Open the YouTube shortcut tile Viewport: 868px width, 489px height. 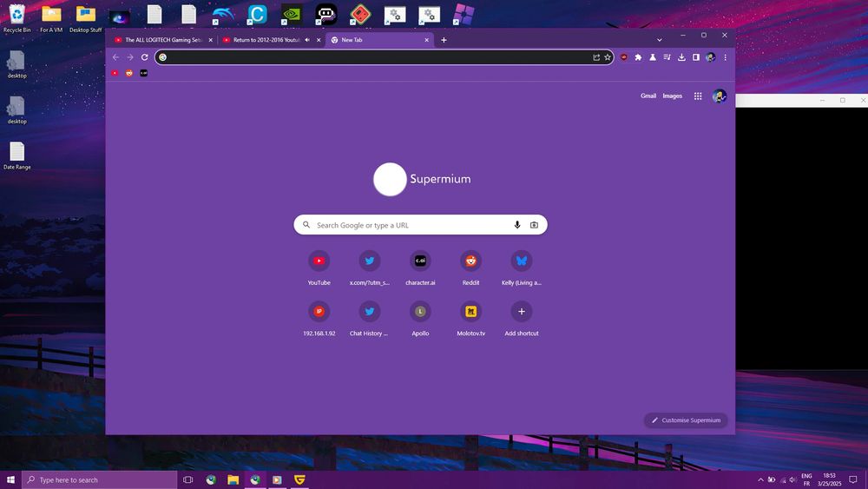point(319,267)
